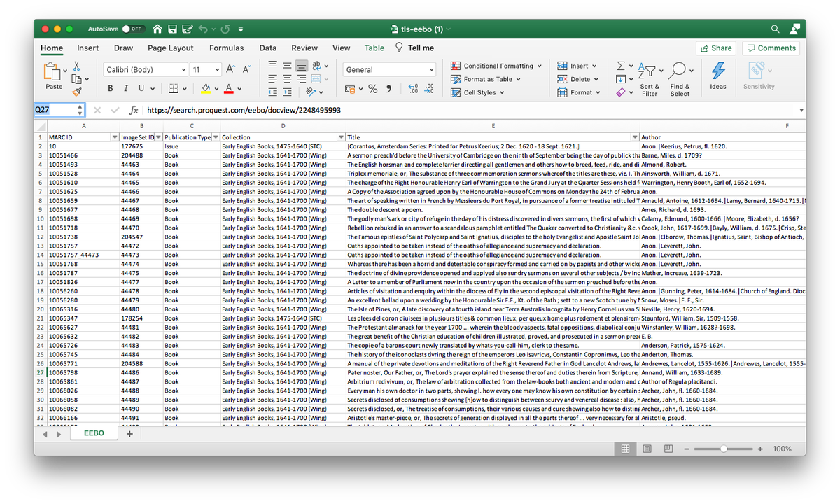
Task: Toggle Bold formatting
Action: [x=111, y=89]
